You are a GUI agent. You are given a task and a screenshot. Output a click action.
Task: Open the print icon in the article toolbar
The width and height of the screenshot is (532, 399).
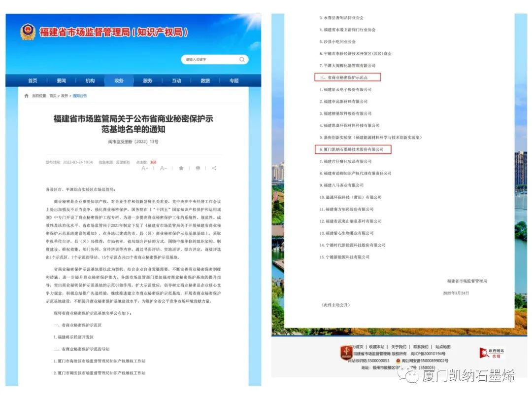pos(198,169)
